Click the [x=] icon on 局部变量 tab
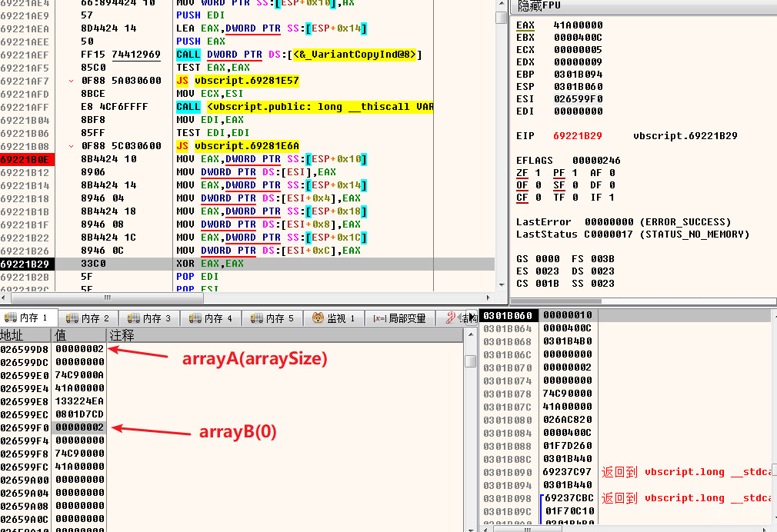The height and width of the screenshot is (532, 777). [x=379, y=318]
